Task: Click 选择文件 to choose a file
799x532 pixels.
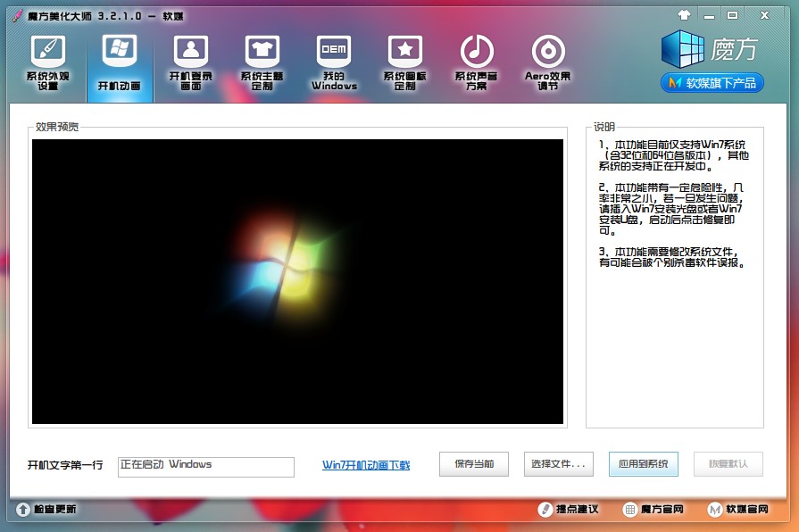Action: pos(561,464)
